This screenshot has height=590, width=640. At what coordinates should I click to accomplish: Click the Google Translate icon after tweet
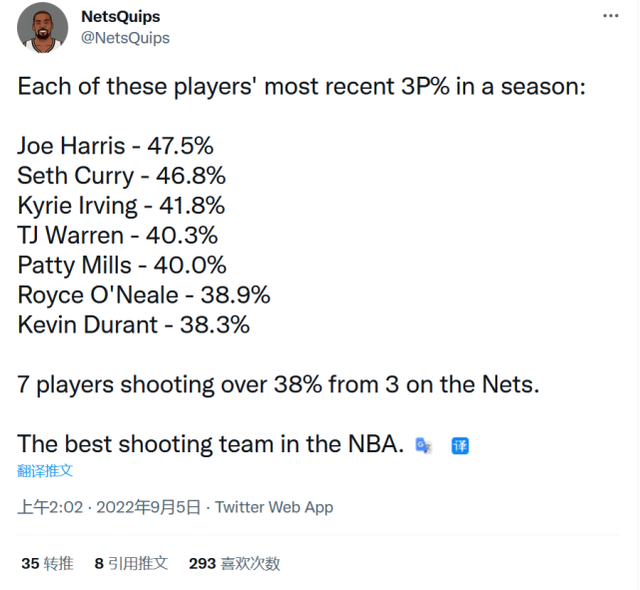click(x=423, y=446)
